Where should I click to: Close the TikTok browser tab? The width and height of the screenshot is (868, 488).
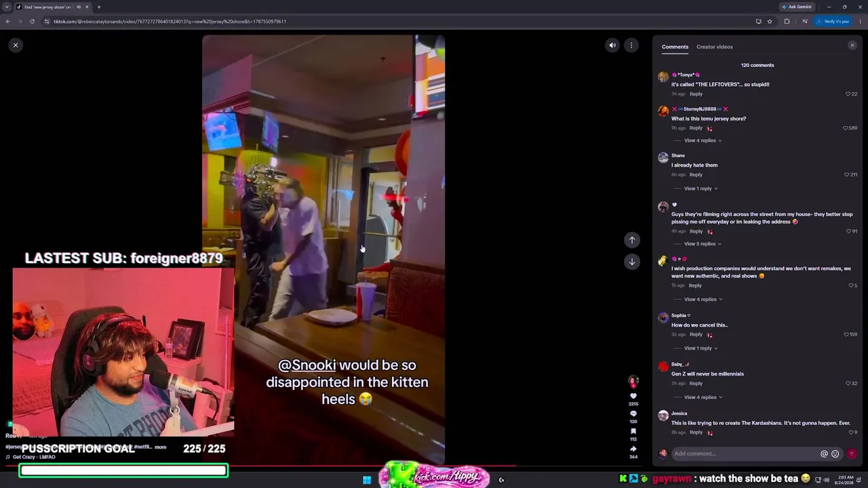coord(87,7)
